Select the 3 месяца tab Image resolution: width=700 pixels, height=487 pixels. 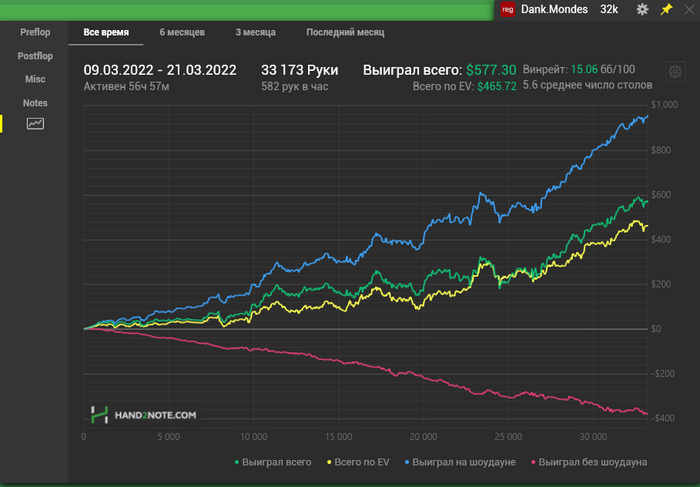(x=255, y=32)
